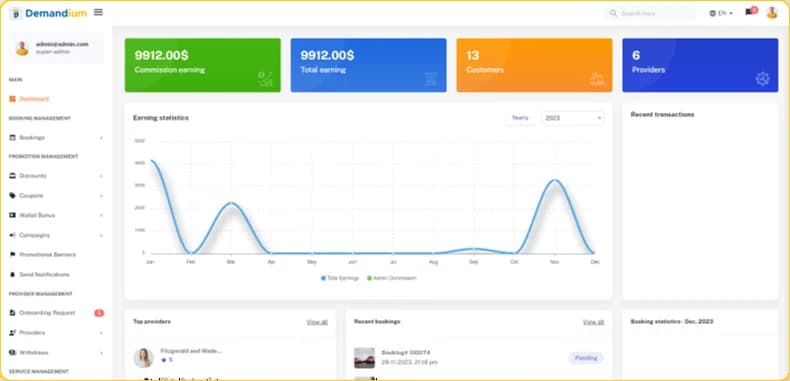Toggle the Total Earnings legend series

340,278
